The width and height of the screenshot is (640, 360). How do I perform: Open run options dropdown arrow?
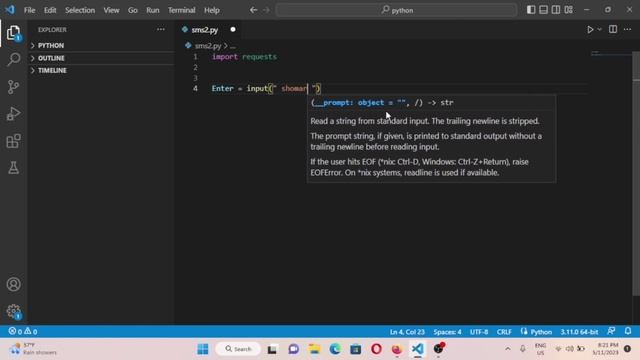point(599,29)
